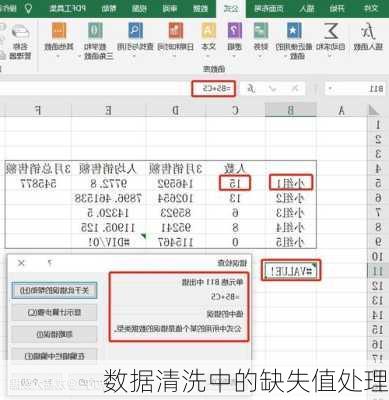Image resolution: width=389 pixels, height=400 pixels.
Task: Click the Insert Function (插入函数) fx ribbon icon
Action: [x=368, y=32]
